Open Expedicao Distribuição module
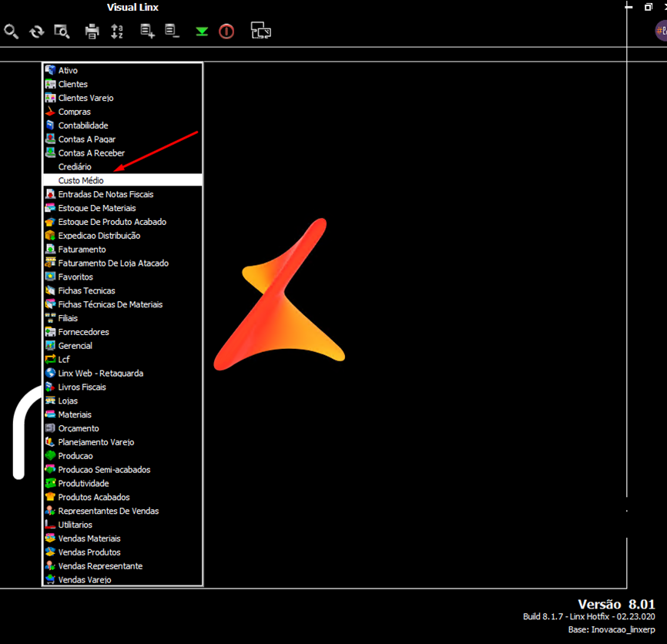 (x=122, y=235)
